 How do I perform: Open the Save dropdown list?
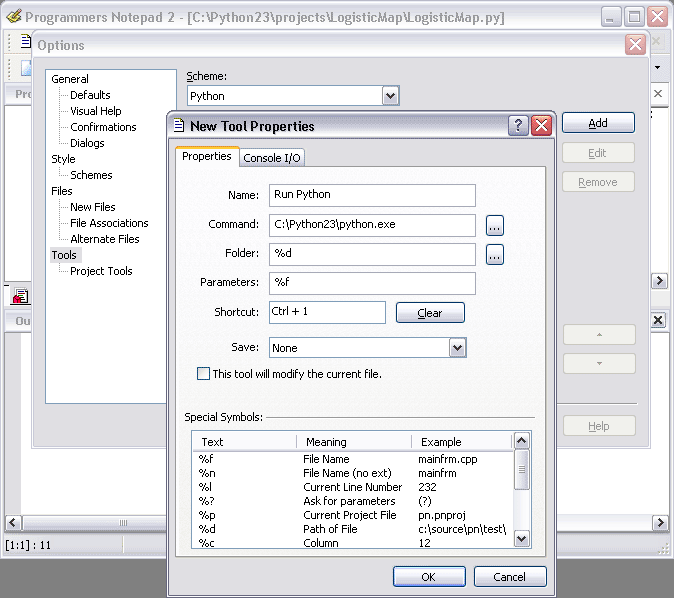(457, 348)
